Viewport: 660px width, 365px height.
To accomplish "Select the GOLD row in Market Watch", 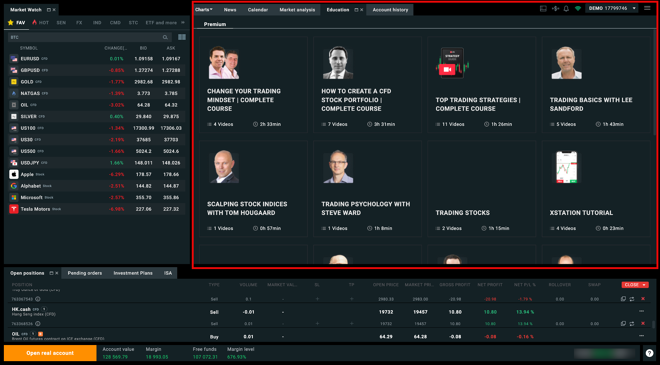I will 96,82.
